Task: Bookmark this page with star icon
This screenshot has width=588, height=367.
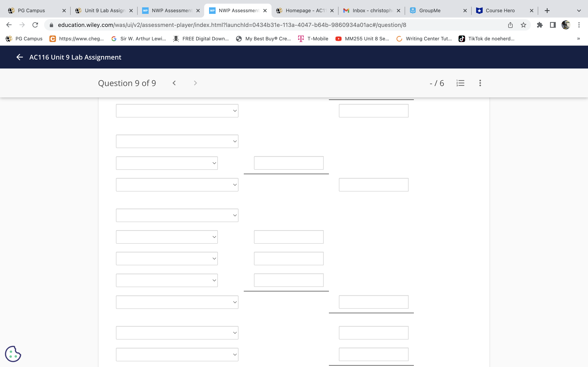Action: [523, 25]
